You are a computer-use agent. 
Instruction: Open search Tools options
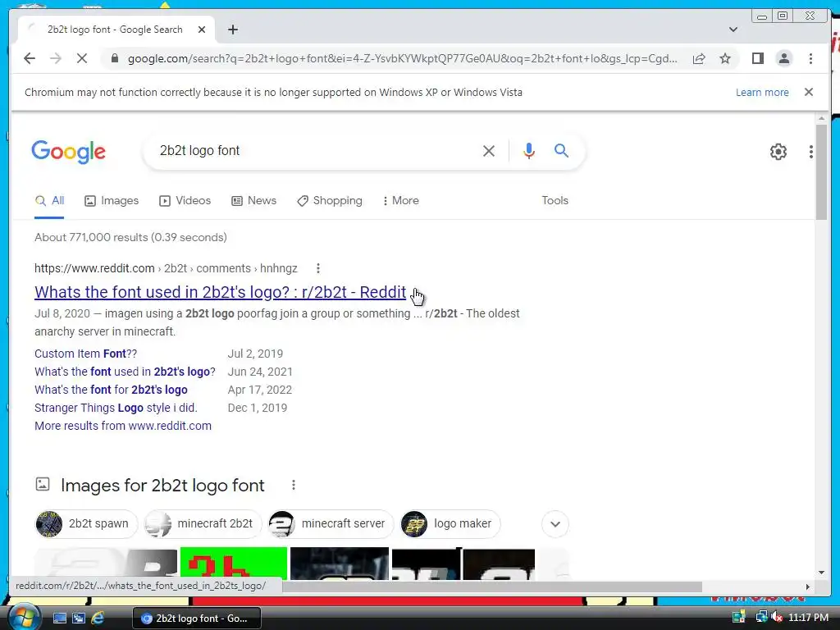tap(555, 200)
